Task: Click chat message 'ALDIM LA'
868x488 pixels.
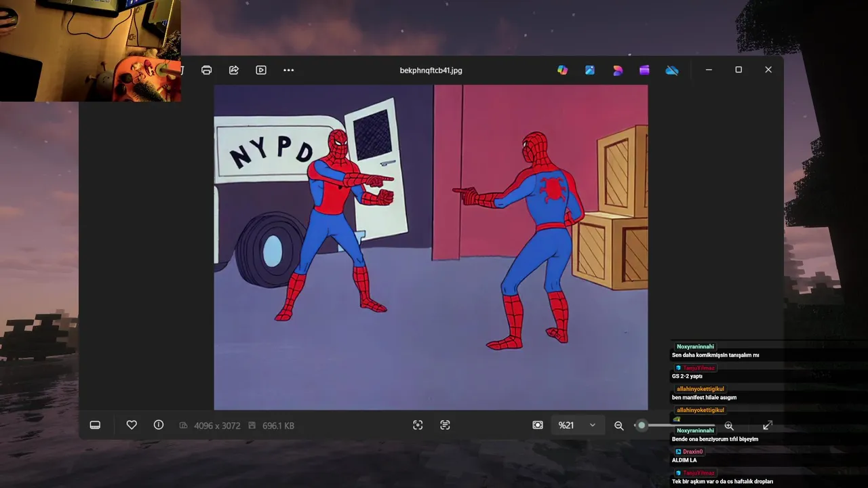Action: click(684, 460)
